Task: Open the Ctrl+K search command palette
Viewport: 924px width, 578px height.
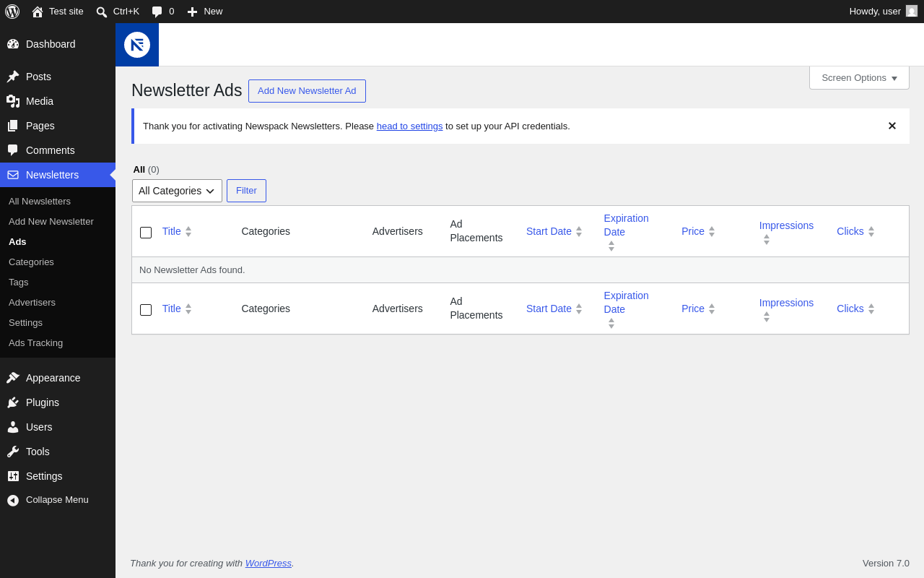Action: (117, 12)
